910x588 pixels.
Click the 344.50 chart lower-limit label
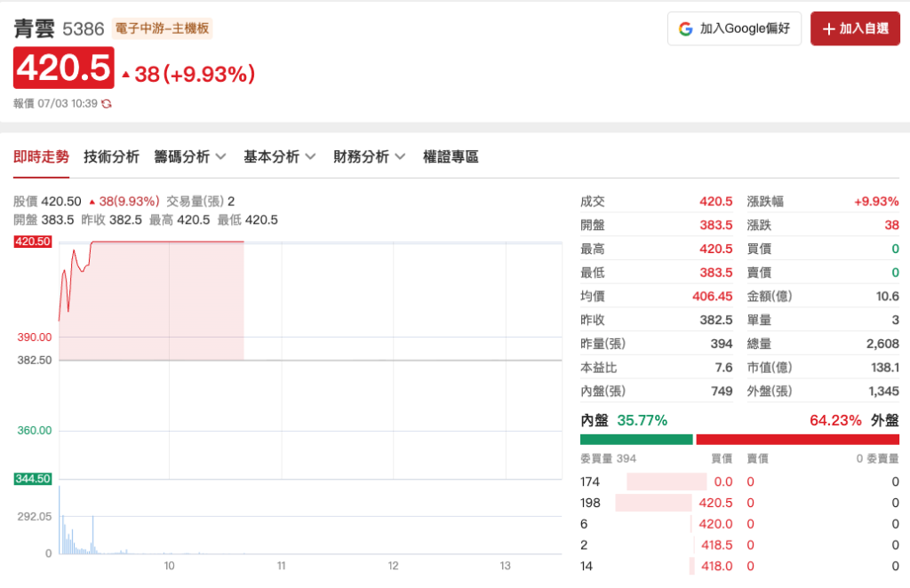[33, 479]
